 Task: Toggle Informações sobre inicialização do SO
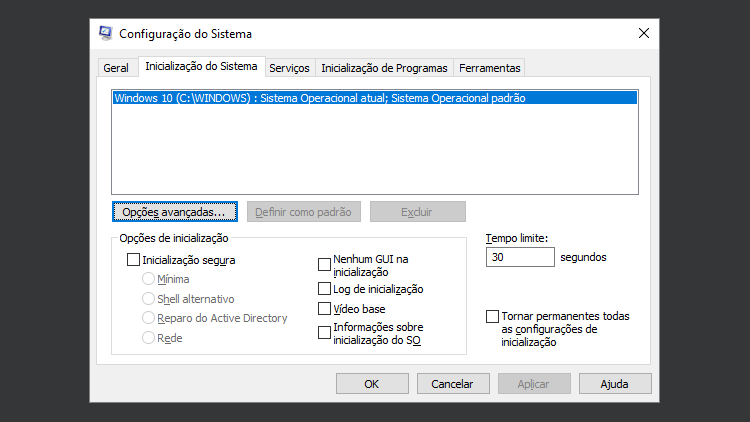click(324, 333)
